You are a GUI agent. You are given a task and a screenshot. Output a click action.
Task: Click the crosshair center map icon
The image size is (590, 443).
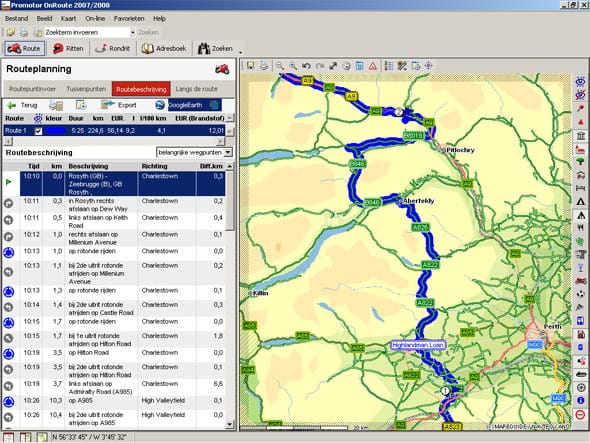[x=428, y=66]
